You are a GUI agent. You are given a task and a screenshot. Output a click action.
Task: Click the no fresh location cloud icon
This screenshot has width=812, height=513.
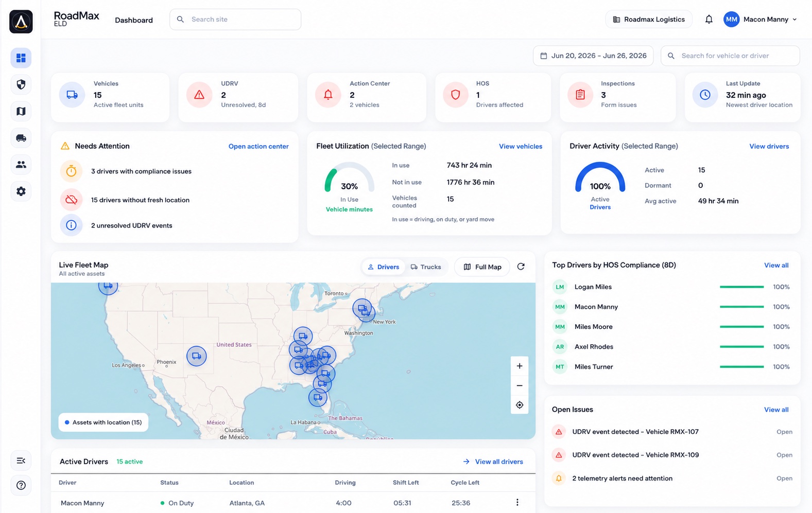[x=72, y=200]
